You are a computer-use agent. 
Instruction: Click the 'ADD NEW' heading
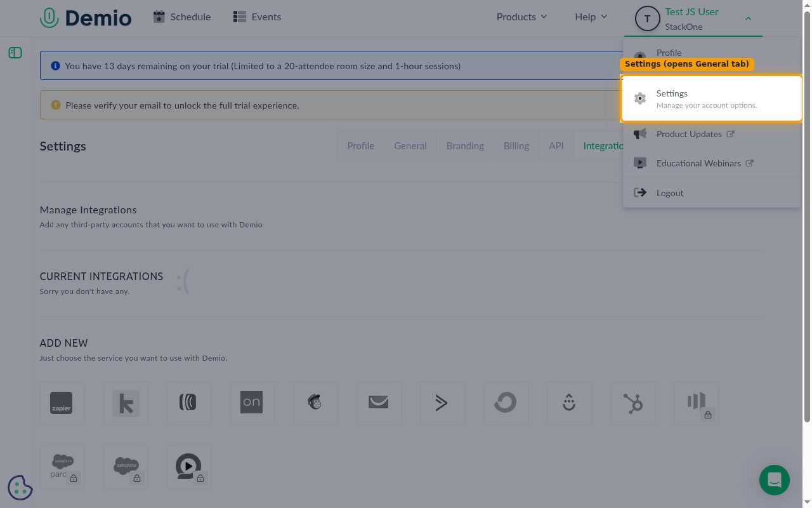tap(63, 343)
